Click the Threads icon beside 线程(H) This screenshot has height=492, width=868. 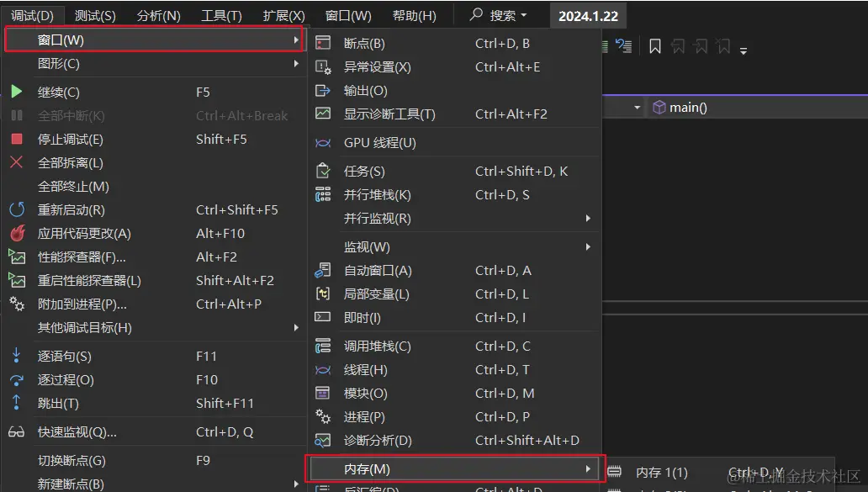pyautogui.click(x=323, y=370)
